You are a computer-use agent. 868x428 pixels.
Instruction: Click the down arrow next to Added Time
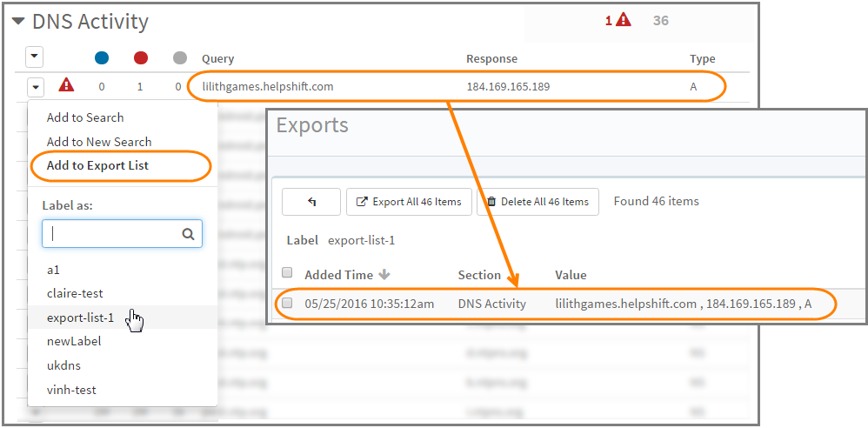point(384,275)
